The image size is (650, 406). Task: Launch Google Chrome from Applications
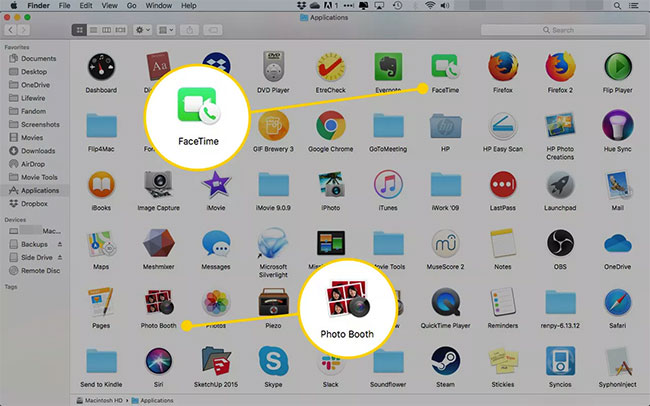point(331,125)
